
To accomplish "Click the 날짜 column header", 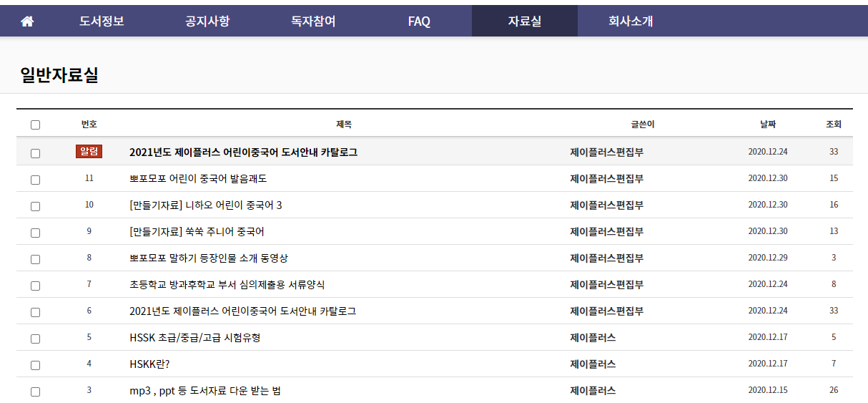I will click(x=768, y=125).
